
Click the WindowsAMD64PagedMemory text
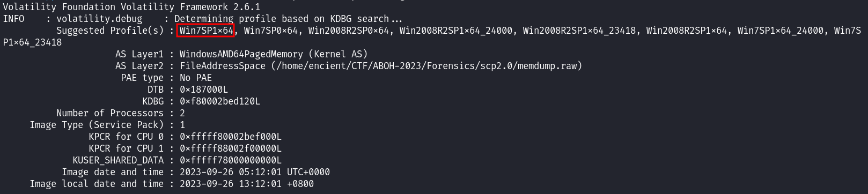(x=241, y=54)
